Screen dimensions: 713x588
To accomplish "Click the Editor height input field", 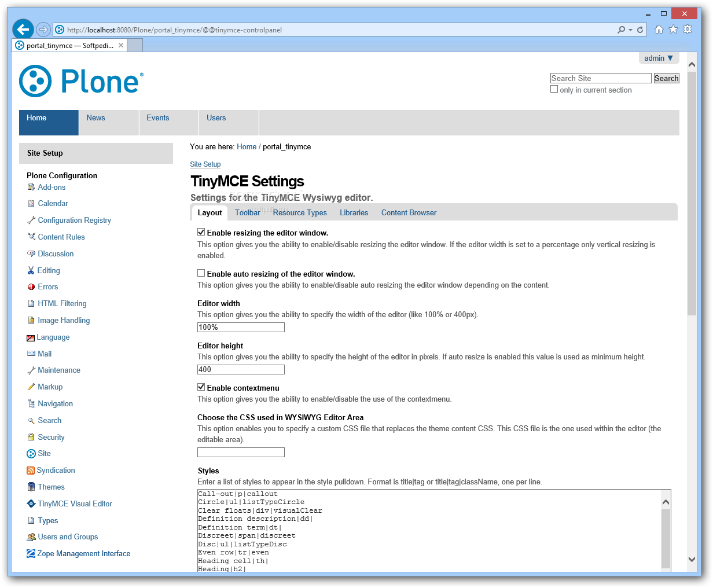I will click(241, 370).
